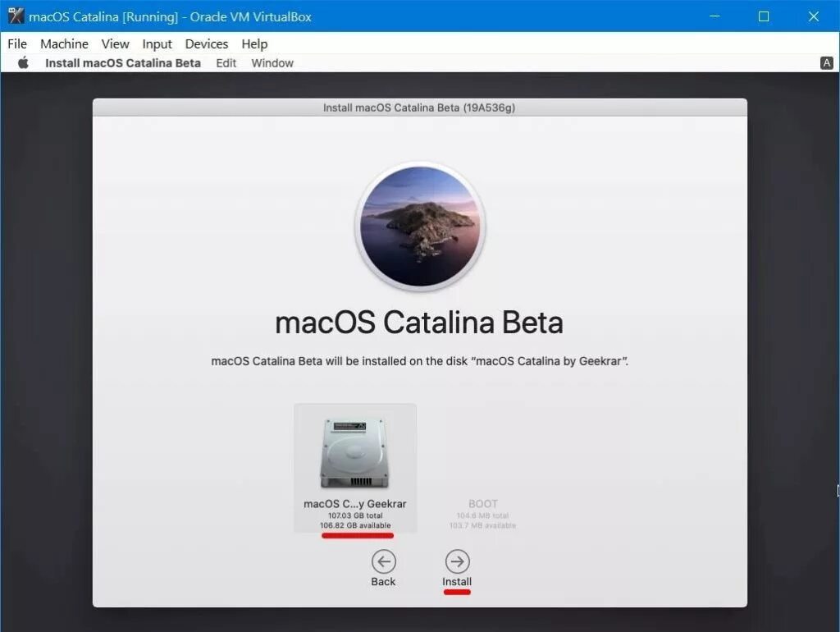Image resolution: width=840 pixels, height=632 pixels.
Task: Click the Back label text
Action: (383, 582)
